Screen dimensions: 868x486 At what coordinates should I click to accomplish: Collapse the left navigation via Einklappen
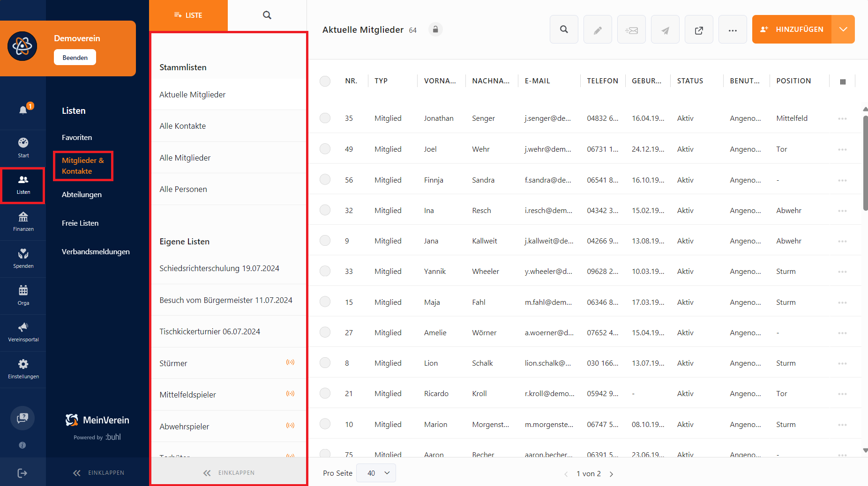pyautogui.click(x=98, y=473)
